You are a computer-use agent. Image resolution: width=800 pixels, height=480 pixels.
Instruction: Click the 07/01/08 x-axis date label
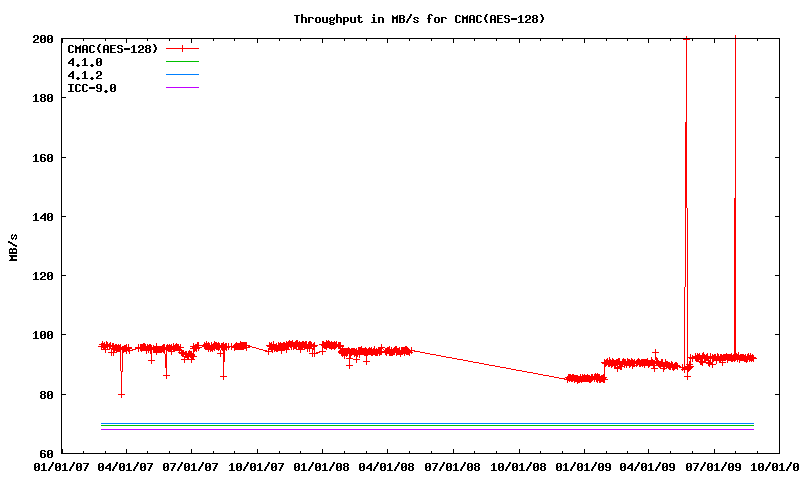[453, 466]
